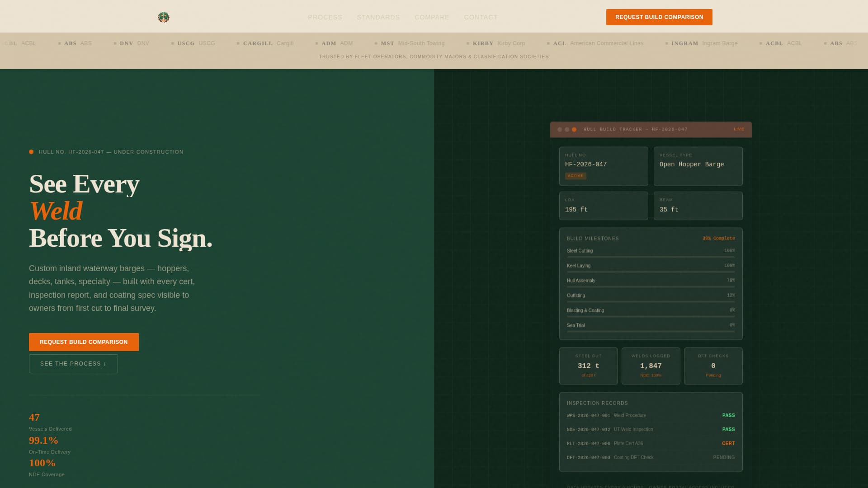Click the leftmost gray window dot on the tracker

(x=559, y=129)
